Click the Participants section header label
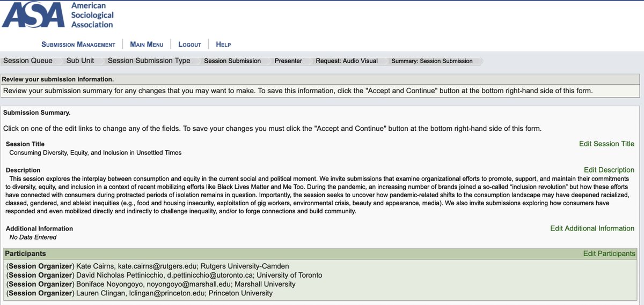The height and width of the screenshot is (305, 644). coord(26,254)
